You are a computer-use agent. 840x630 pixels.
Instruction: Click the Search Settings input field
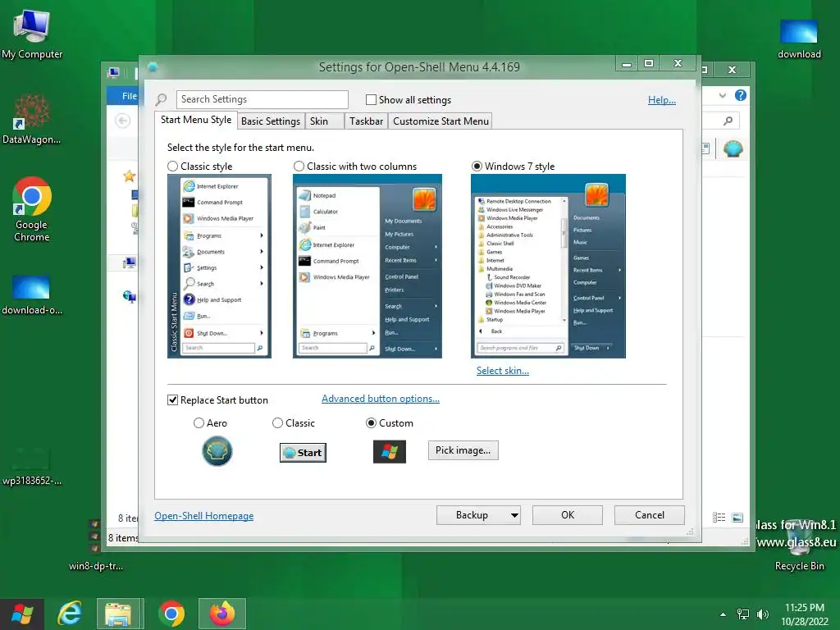point(262,99)
